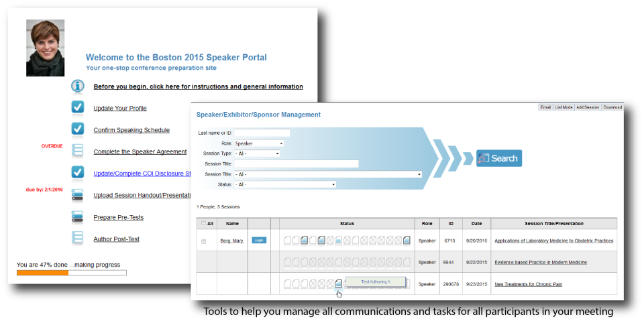Click stack icon beside Complete the Speaker Agreement

tap(77, 151)
